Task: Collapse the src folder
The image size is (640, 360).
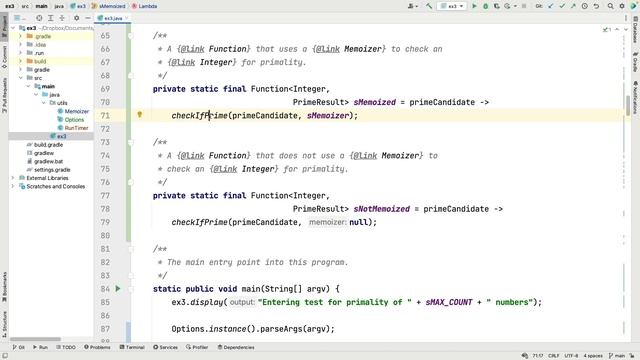Action: click(x=20, y=78)
